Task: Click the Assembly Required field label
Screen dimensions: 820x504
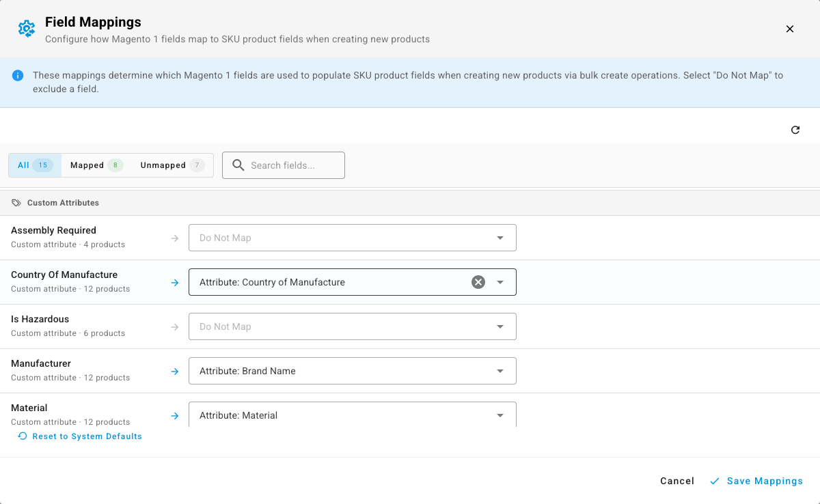Action: 53,231
